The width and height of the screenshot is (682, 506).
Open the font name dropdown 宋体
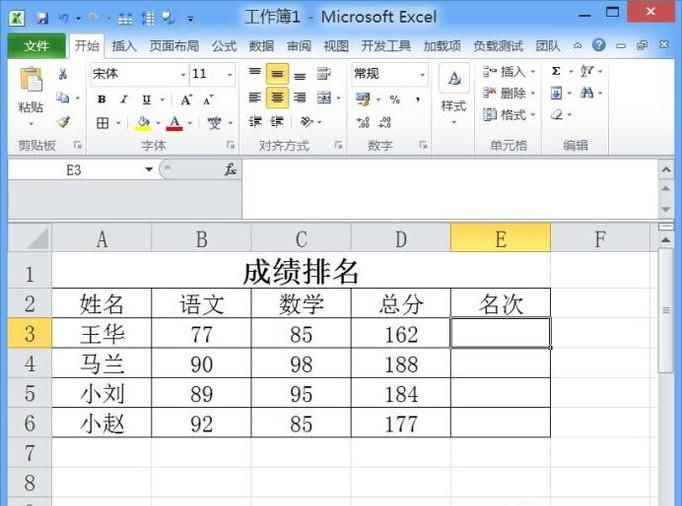pyautogui.click(x=183, y=75)
